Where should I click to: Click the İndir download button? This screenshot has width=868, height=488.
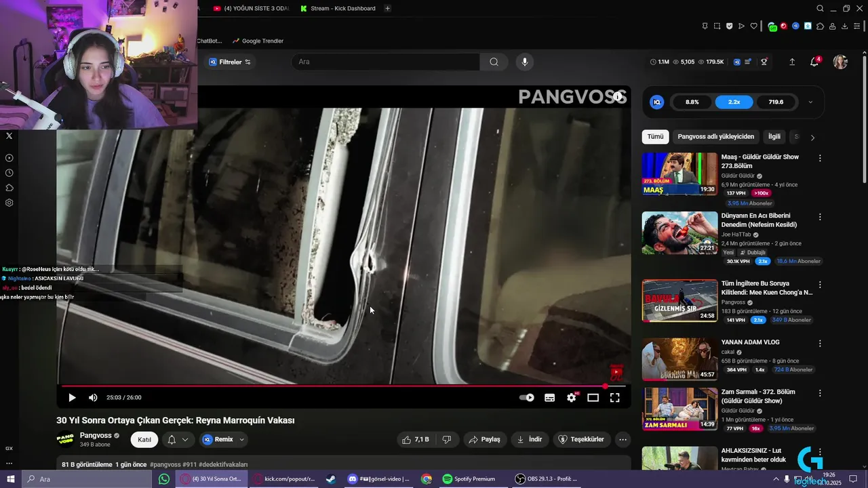530,440
